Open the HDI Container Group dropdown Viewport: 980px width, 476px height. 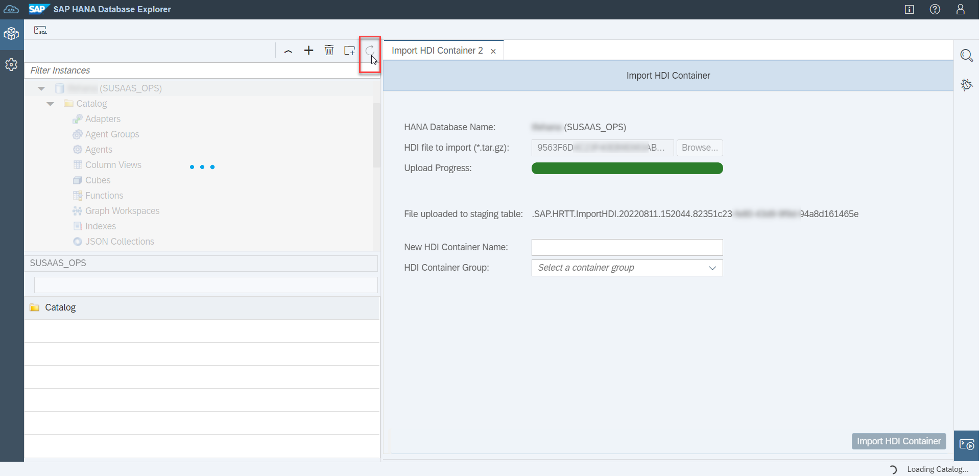[x=627, y=268]
